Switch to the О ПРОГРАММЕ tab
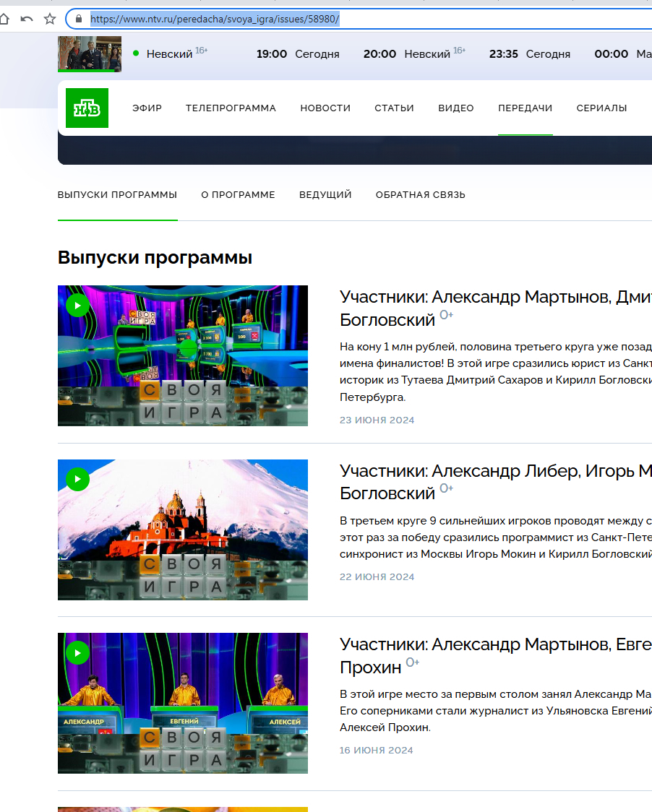 [x=238, y=195]
